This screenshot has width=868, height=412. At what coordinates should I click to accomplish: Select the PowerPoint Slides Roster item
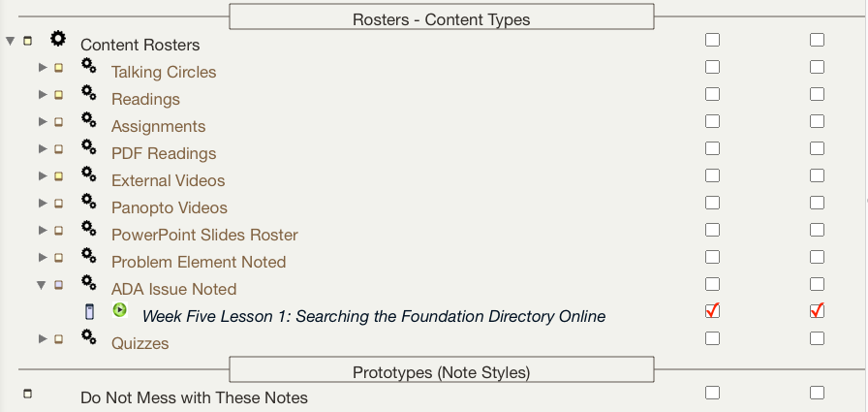click(204, 235)
